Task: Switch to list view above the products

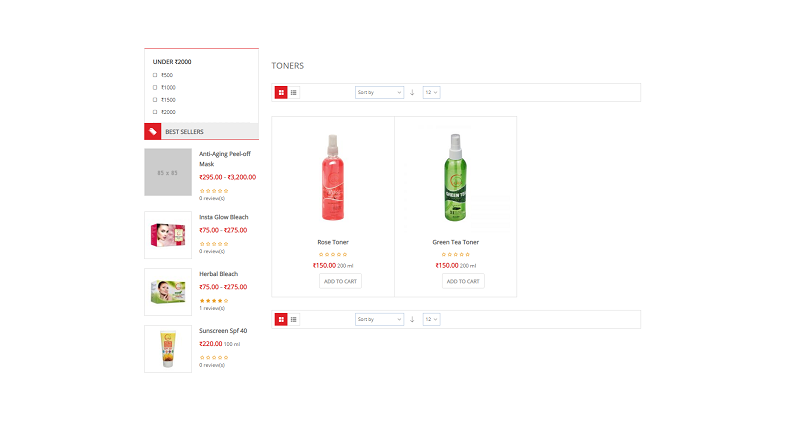Action: click(293, 93)
